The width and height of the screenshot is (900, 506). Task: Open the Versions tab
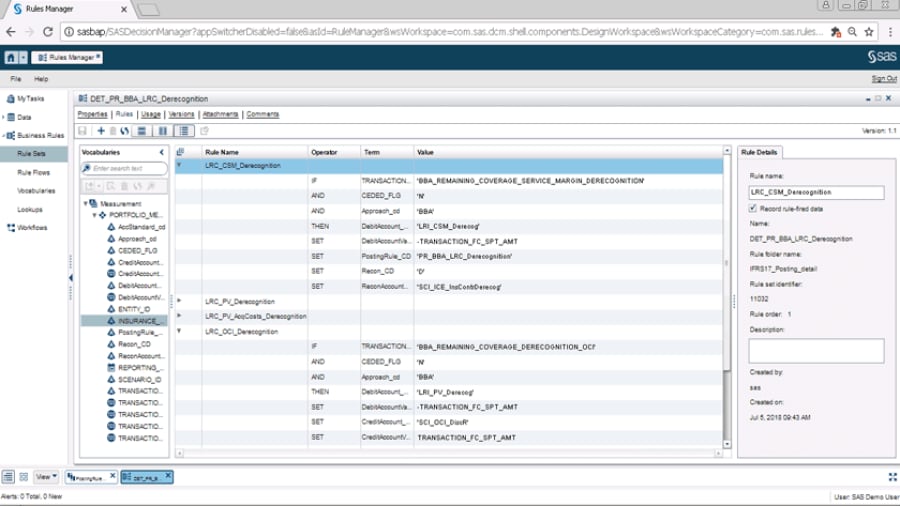pos(181,114)
